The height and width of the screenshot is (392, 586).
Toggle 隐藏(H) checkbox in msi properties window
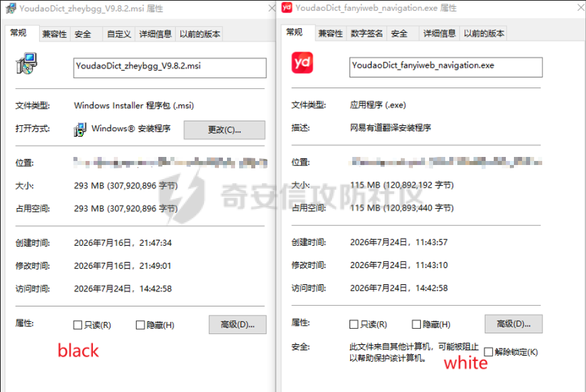point(140,325)
